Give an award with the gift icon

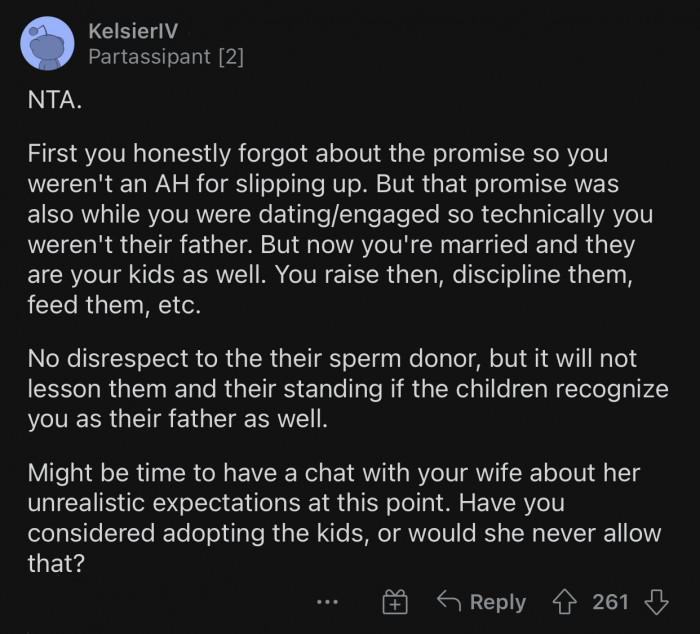[395, 602]
